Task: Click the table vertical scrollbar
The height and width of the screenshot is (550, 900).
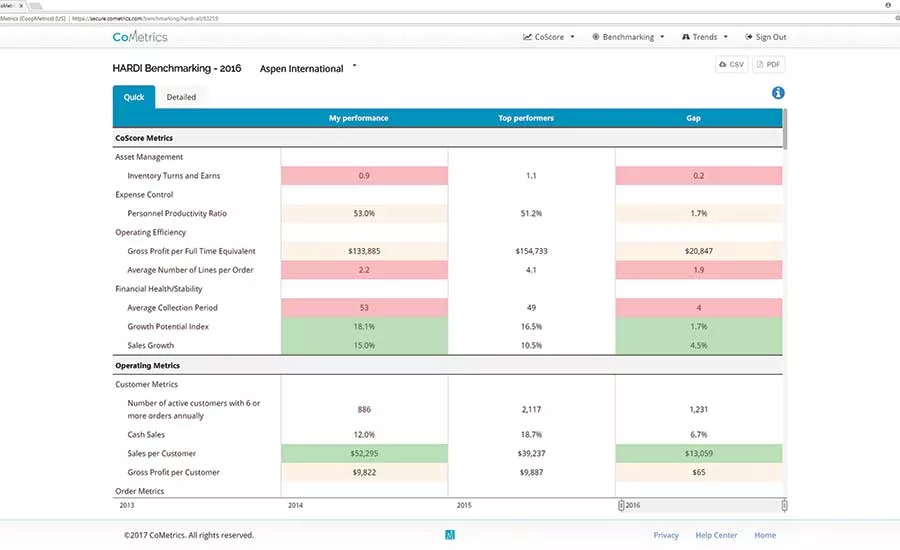Action: [x=785, y=129]
